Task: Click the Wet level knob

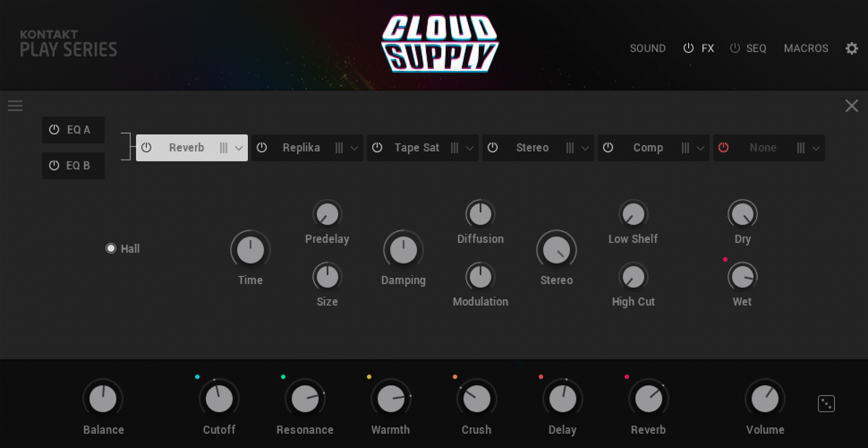Action: pos(743,277)
